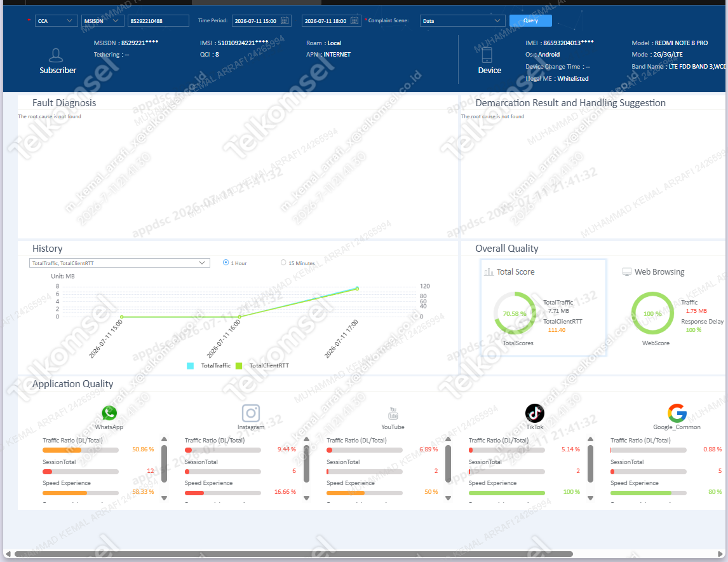Click TikTok panel scroll up arrow
This screenshot has height=562, width=728.
590,439
